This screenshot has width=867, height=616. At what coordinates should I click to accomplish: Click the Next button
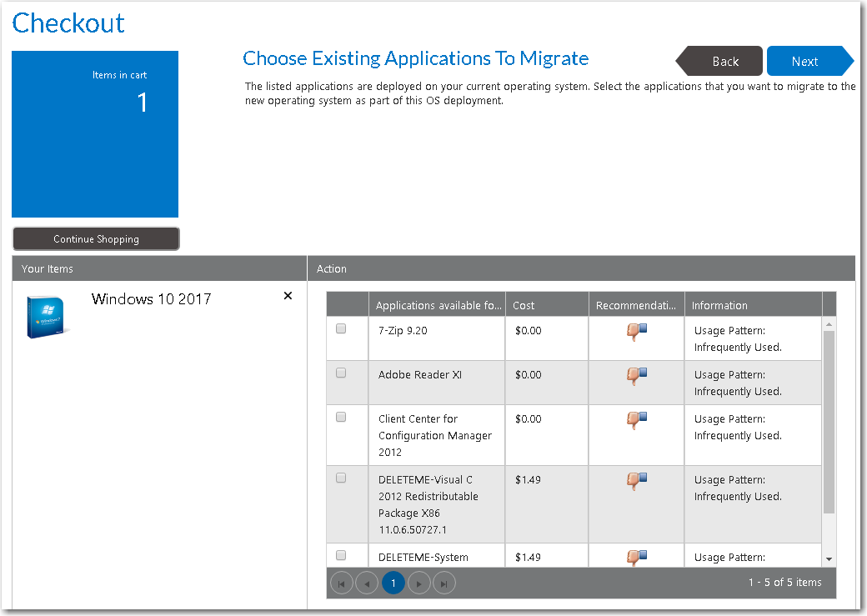pos(805,61)
